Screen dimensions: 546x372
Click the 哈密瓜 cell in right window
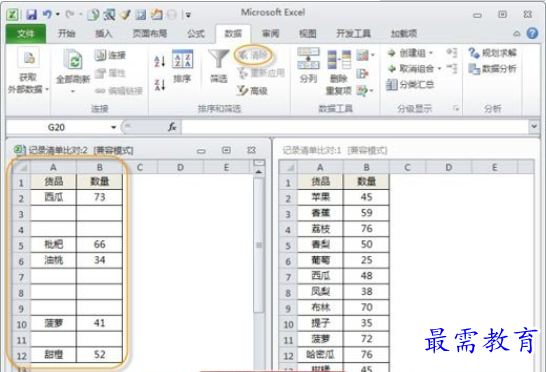click(320, 355)
